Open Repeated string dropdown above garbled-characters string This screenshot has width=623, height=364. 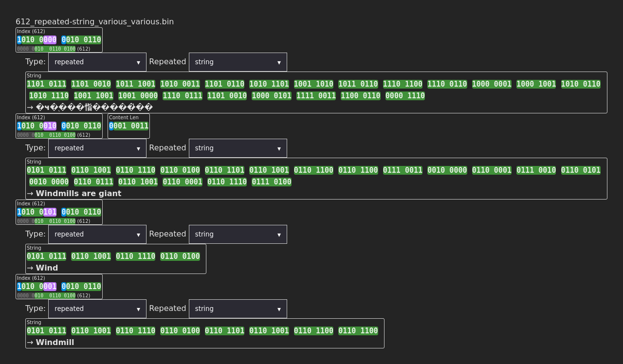click(238, 62)
